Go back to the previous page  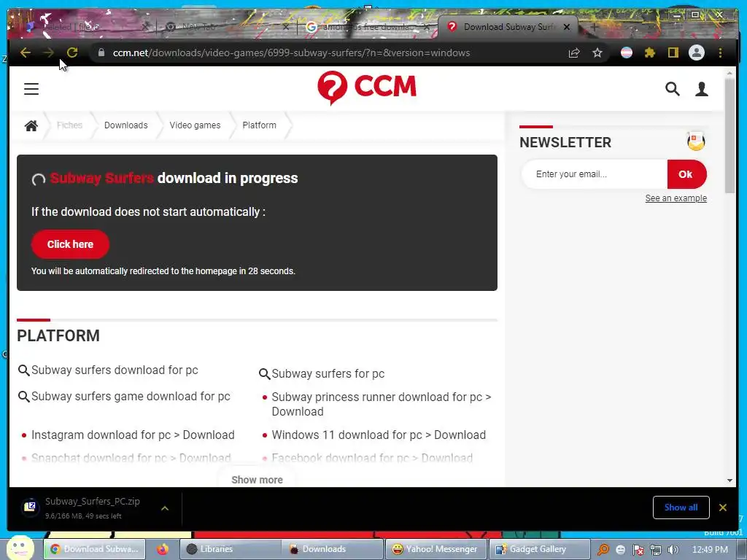pos(26,52)
